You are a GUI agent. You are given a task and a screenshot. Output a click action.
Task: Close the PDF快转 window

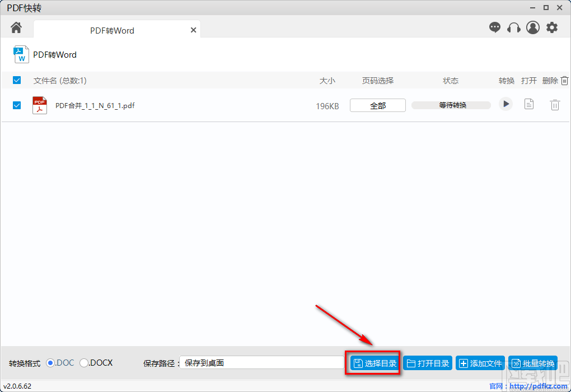pos(560,8)
